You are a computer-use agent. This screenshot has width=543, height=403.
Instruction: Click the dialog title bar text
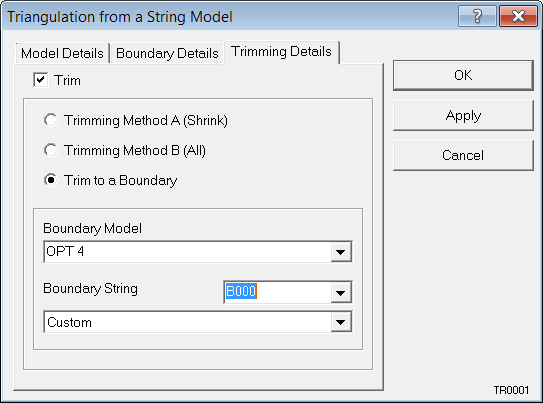[120, 17]
